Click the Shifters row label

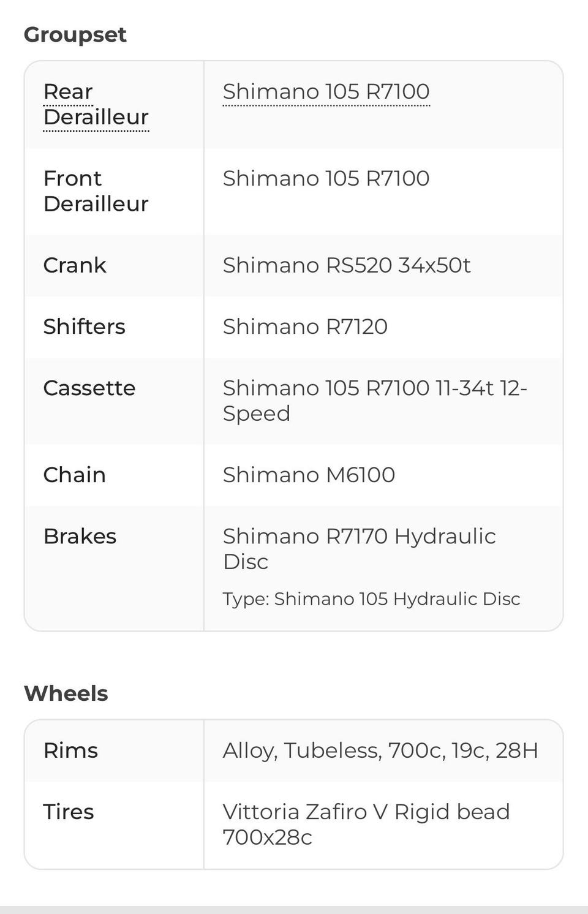coord(84,327)
